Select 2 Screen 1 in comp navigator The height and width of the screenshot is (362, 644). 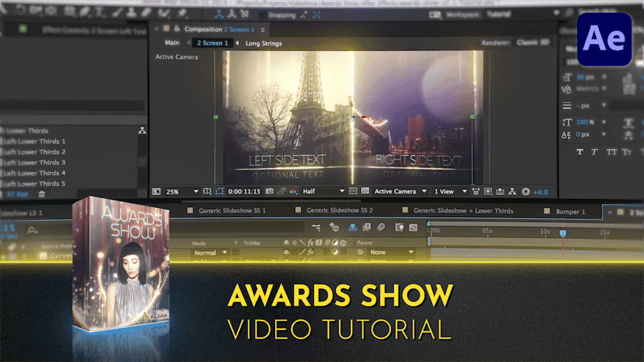pos(213,43)
